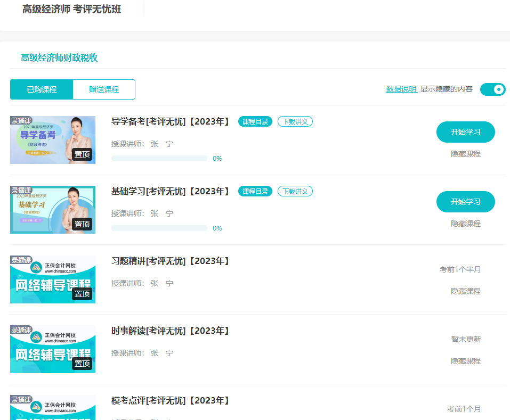Open 课程目录 for 基础学习 course
The height and width of the screenshot is (420, 510).
255,191
